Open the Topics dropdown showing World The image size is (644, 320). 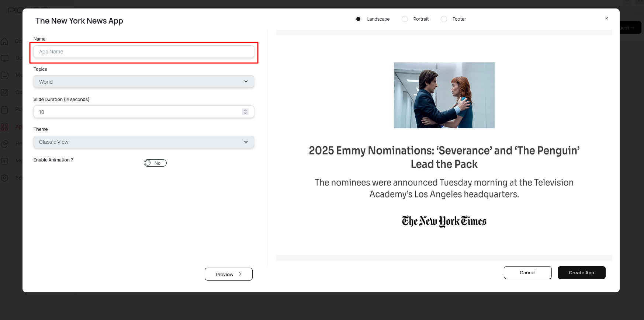click(143, 81)
